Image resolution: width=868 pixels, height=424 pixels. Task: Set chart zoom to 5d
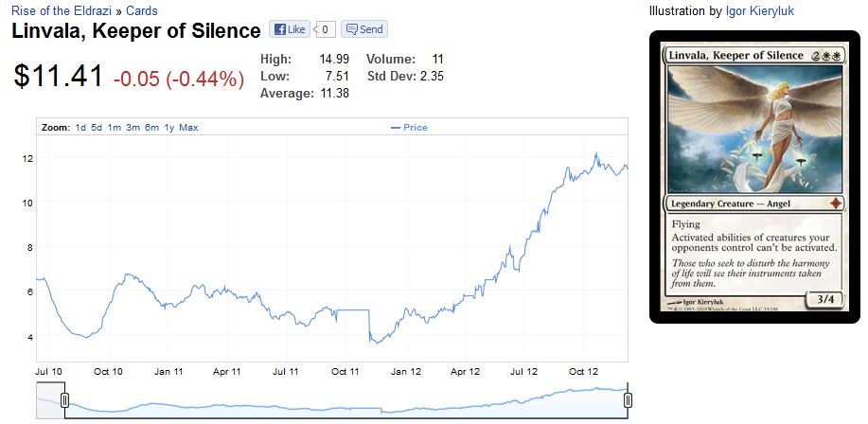[x=97, y=128]
